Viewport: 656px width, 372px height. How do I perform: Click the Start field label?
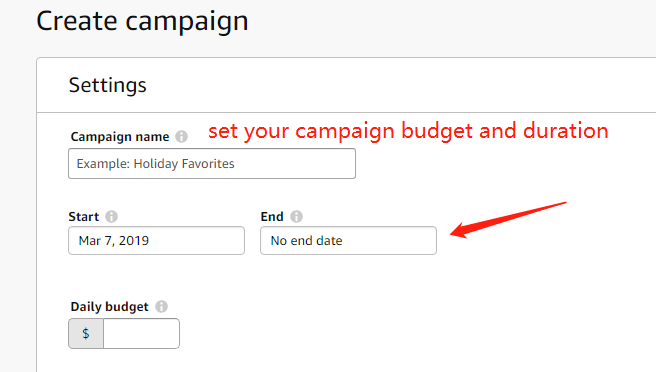[x=84, y=217]
